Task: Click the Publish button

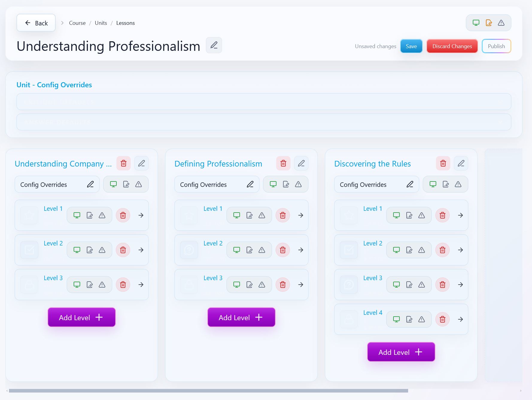Action: coord(496,46)
